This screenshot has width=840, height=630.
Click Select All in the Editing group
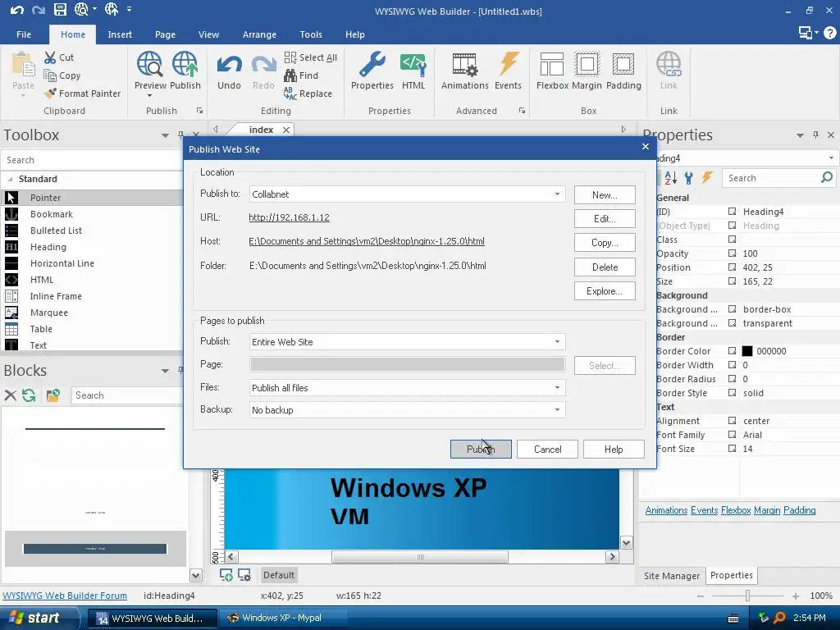point(311,57)
